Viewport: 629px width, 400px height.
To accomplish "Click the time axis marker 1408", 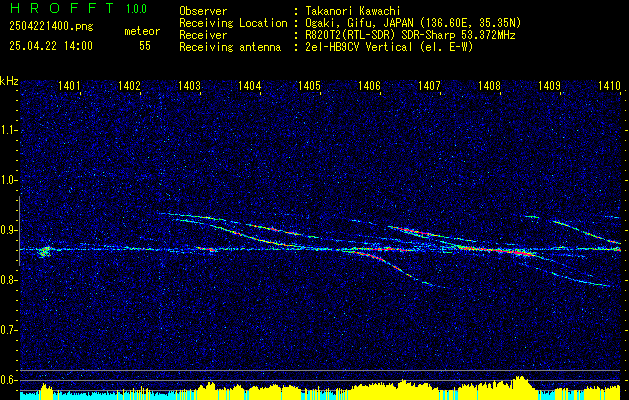I will 489,85.
